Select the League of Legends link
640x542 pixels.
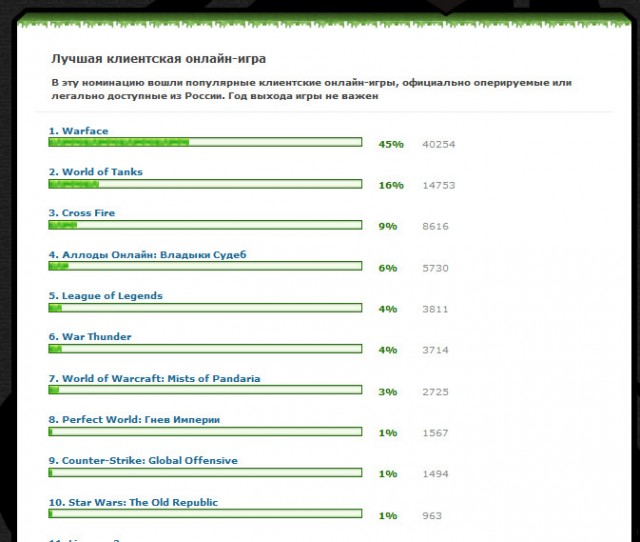105,296
